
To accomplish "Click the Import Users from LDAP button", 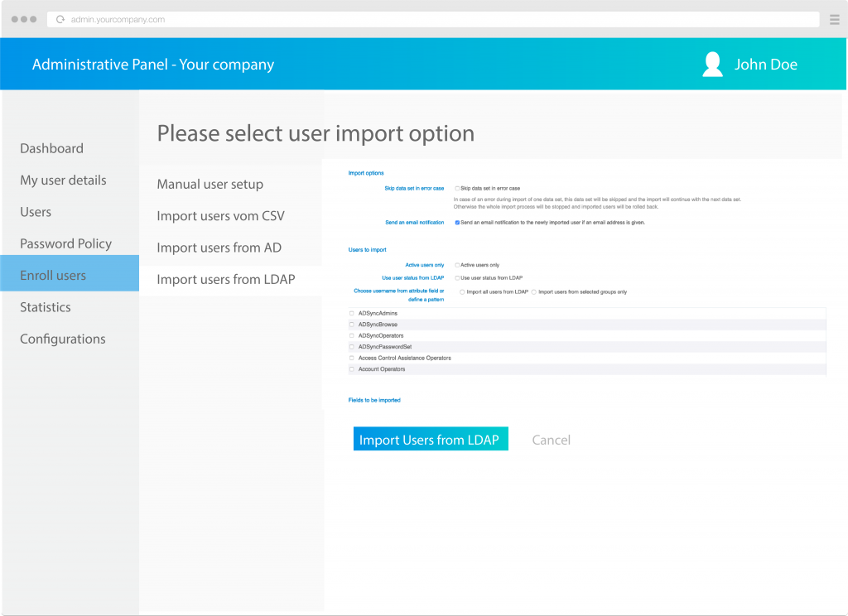I will coord(430,439).
